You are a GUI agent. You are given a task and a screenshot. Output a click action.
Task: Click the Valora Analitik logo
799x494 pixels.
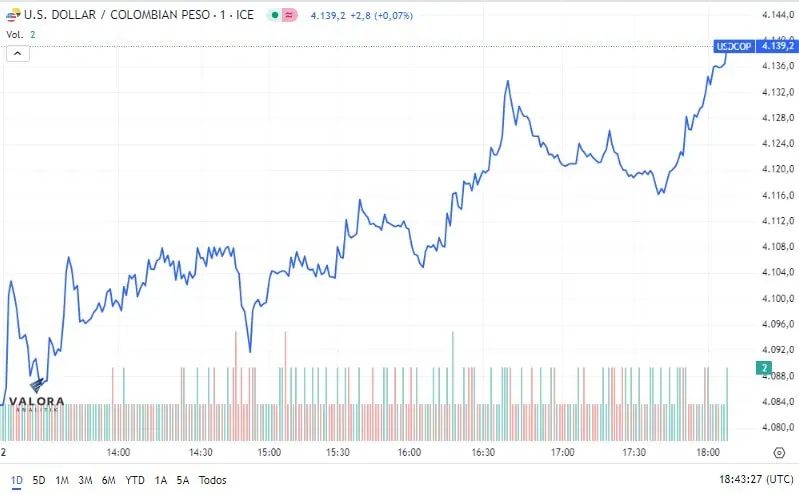click(37, 396)
